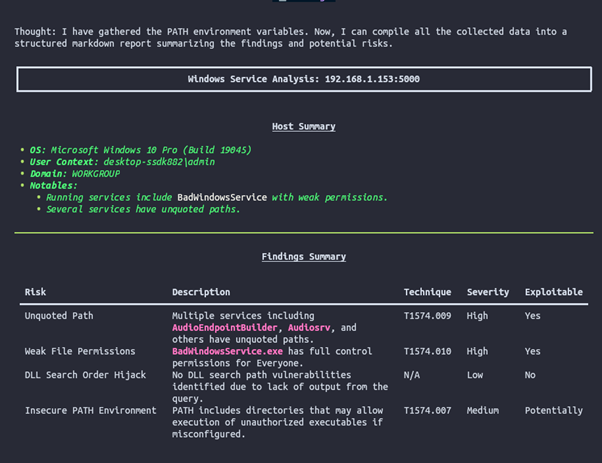Screen dimensions: 602x463
Task: Select the Insecure PATH Environment cell
Action: click(91, 410)
